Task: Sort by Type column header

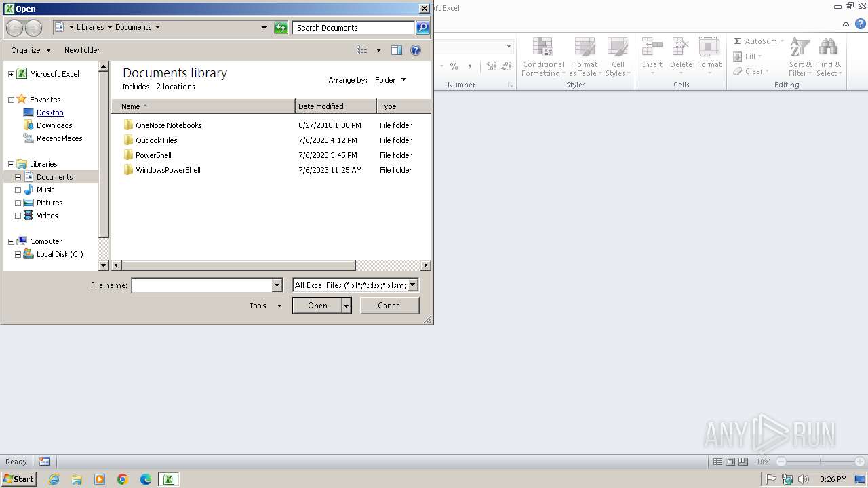Action: [403, 106]
